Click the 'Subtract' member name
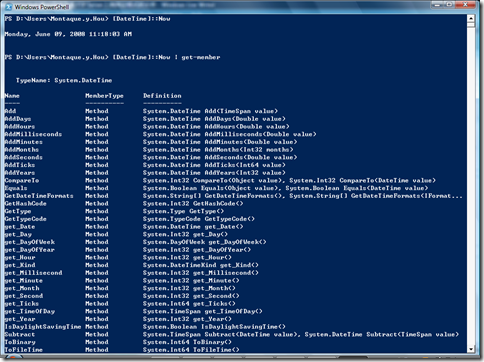The height and width of the screenshot is (362, 484). click(20, 334)
